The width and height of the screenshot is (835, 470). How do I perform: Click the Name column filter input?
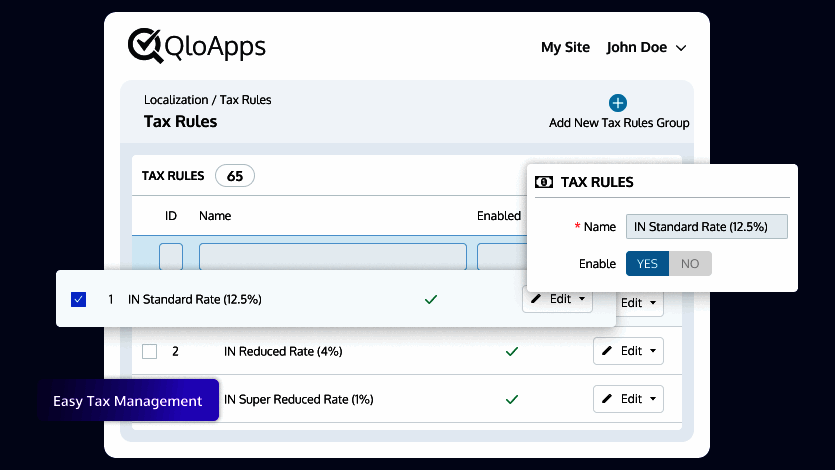click(x=332, y=257)
